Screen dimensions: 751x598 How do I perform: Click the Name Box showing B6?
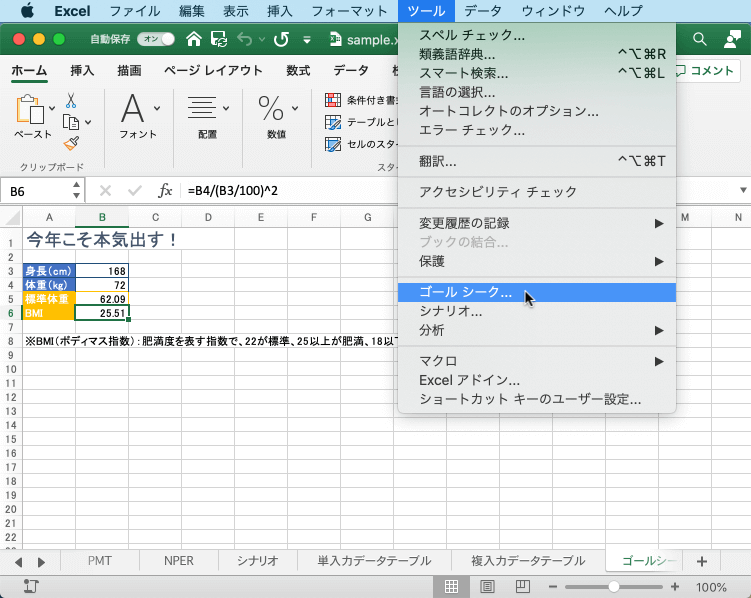click(37, 191)
